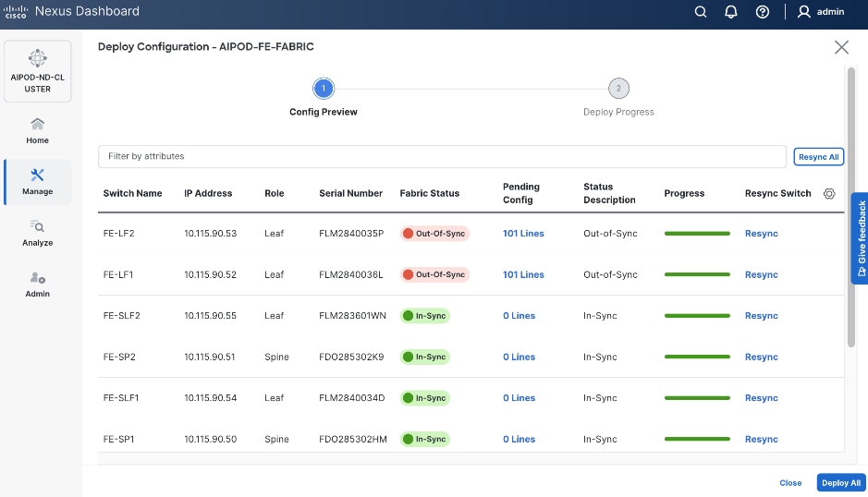Open the notifications bell icon

(x=731, y=12)
